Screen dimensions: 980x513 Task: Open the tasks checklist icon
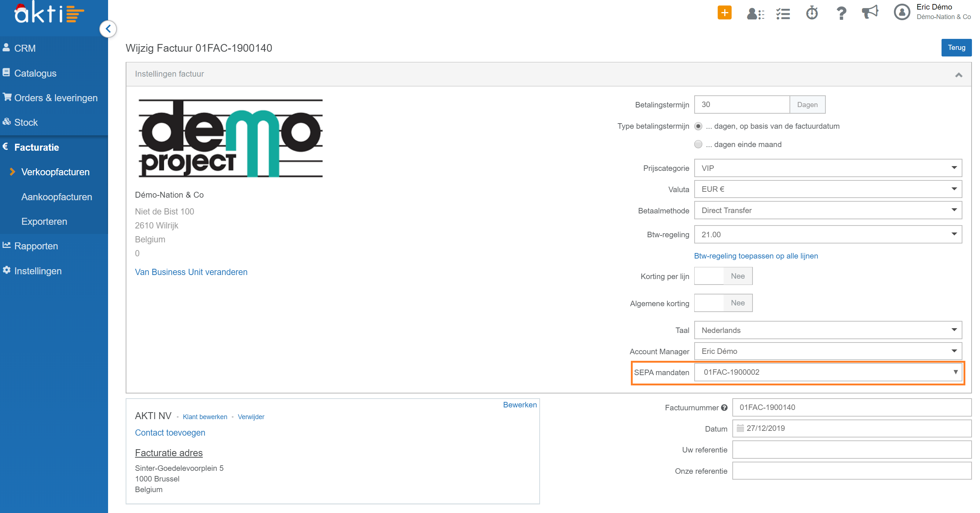tap(783, 14)
